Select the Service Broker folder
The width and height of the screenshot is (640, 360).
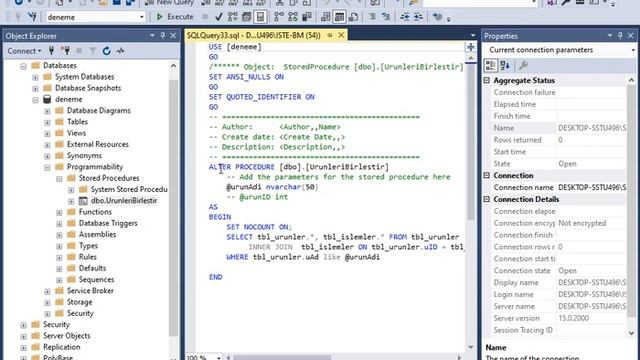[90, 291]
